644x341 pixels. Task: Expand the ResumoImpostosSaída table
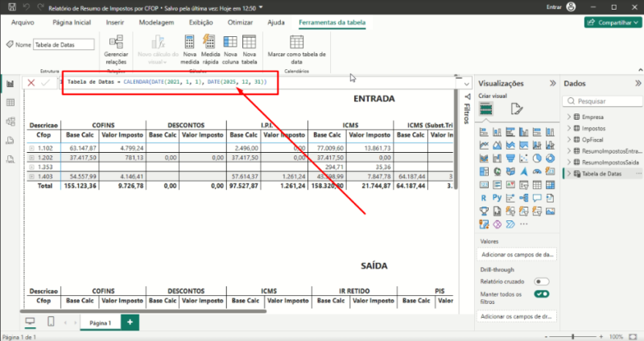point(569,162)
